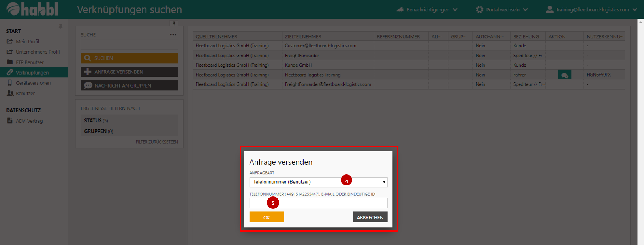Confirm the request with OK button

coord(267,217)
